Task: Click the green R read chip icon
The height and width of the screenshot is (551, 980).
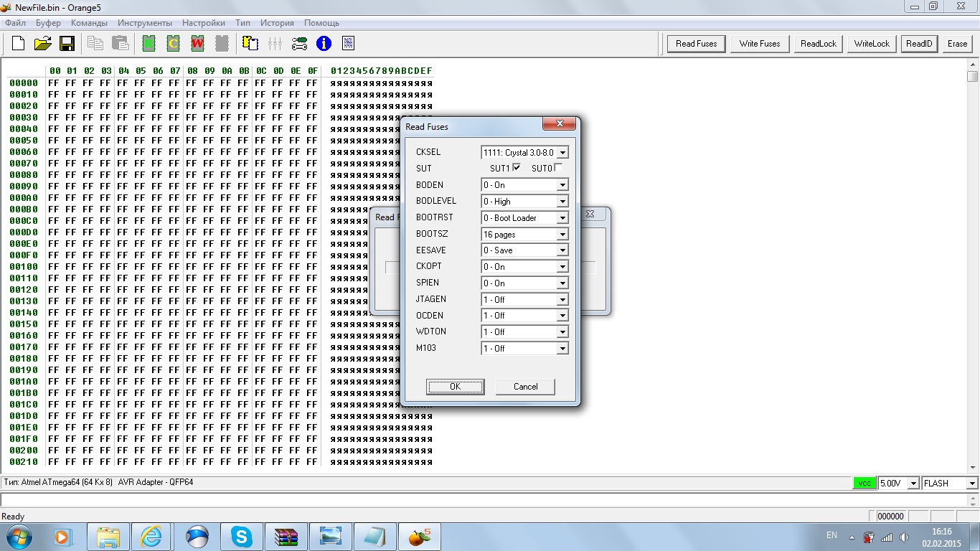Action: point(149,44)
